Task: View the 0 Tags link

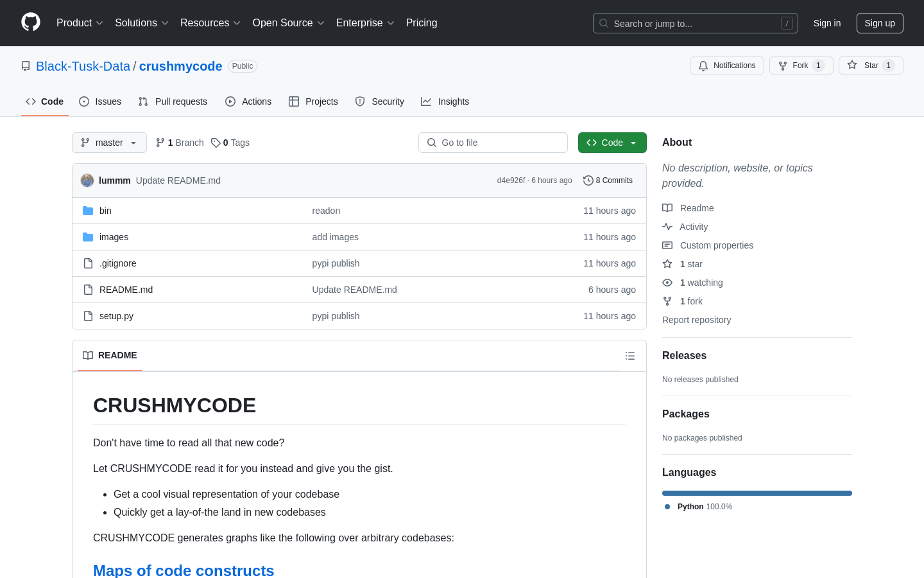Action: click(230, 143)
